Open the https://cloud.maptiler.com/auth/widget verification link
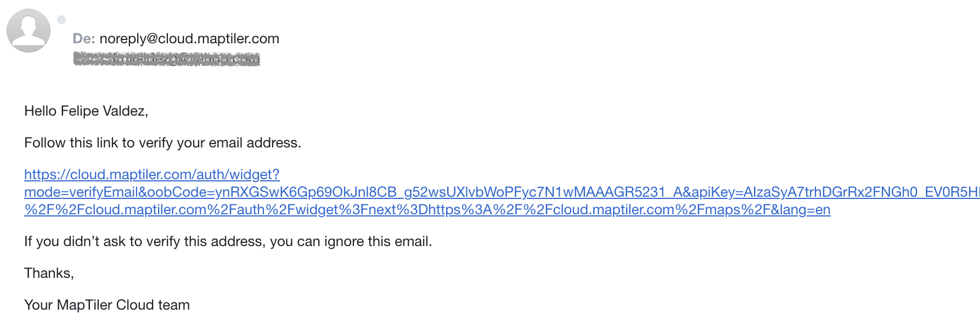Viewport: 980px width, 331px height. [x=152, y=175]
